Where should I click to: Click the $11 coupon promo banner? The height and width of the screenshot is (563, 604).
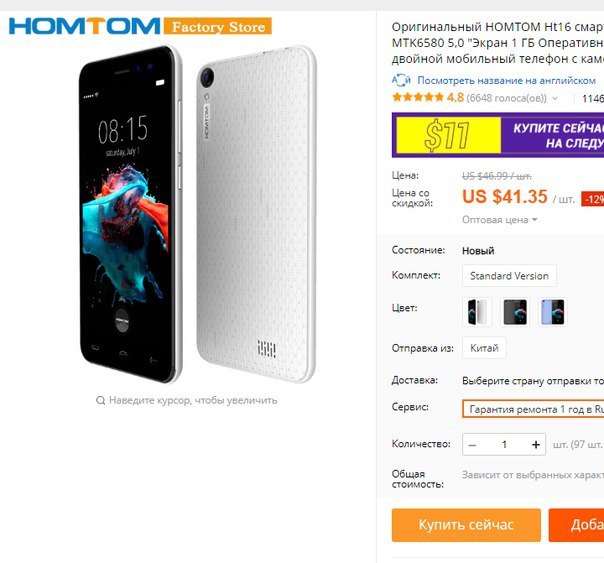(498, 135)
